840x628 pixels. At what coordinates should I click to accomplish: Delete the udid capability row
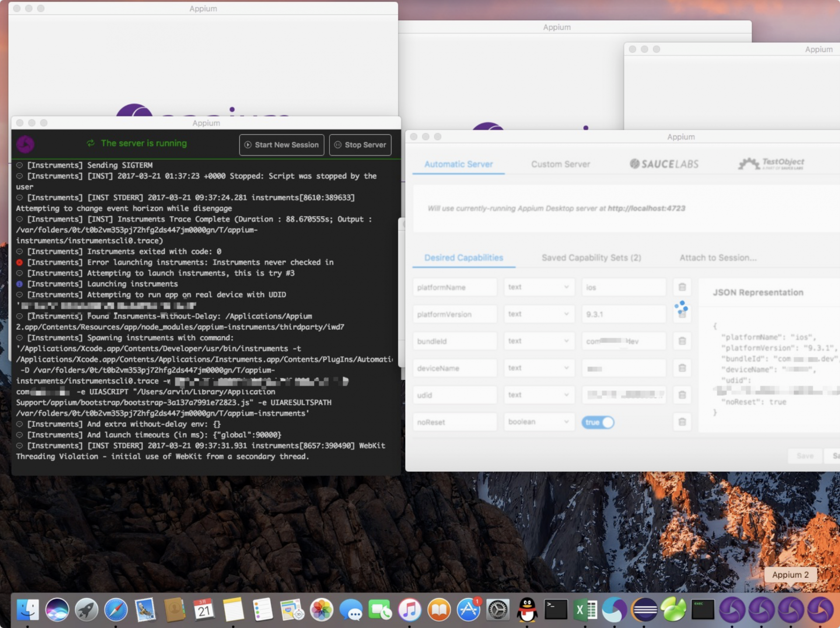pos(682,395)
